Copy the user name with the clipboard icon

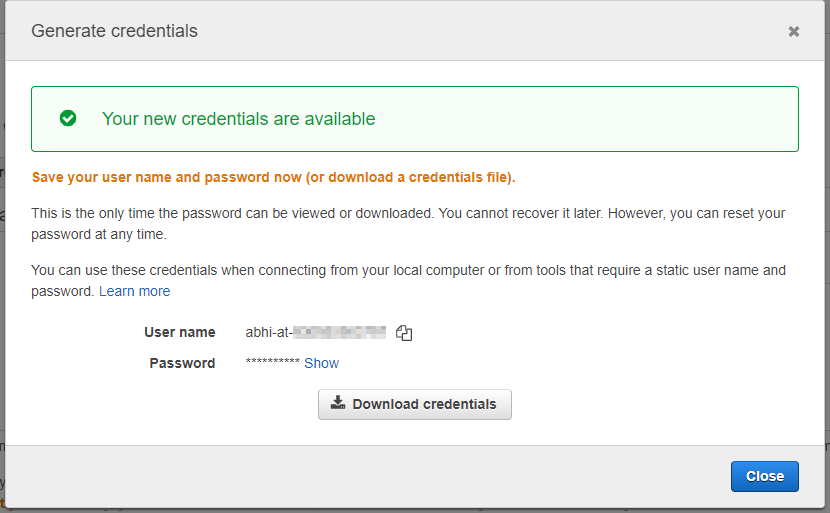tap(404, 333)
